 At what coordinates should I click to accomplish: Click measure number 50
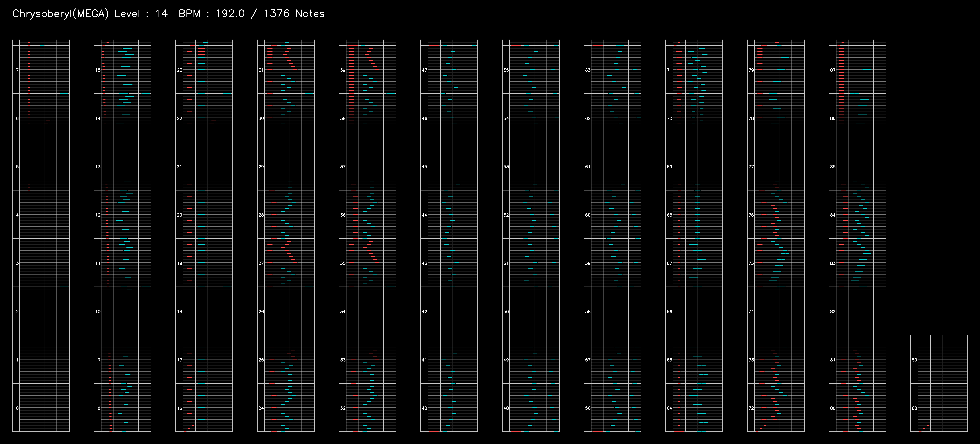(x=506, y=312)
